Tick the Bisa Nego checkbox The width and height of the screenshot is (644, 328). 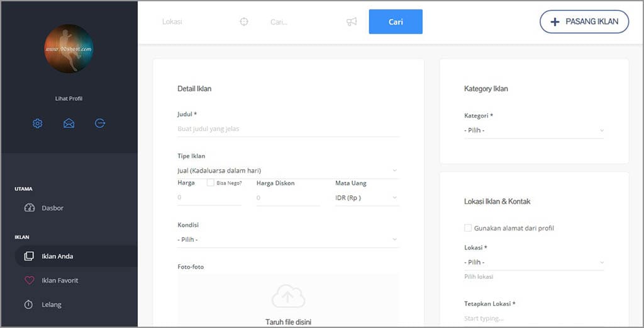pos(211,183)
